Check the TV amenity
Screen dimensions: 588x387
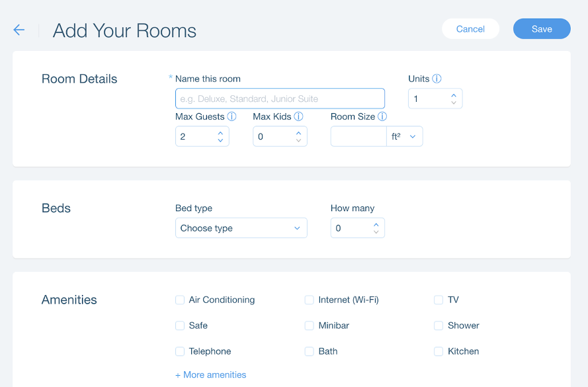pyautogui.click(x=438, y=300)
